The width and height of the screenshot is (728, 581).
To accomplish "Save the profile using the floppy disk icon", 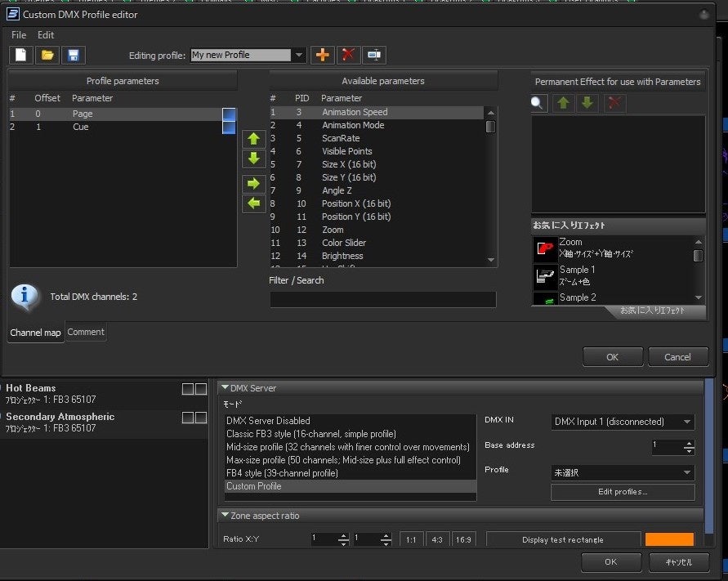I will point(74,56).
